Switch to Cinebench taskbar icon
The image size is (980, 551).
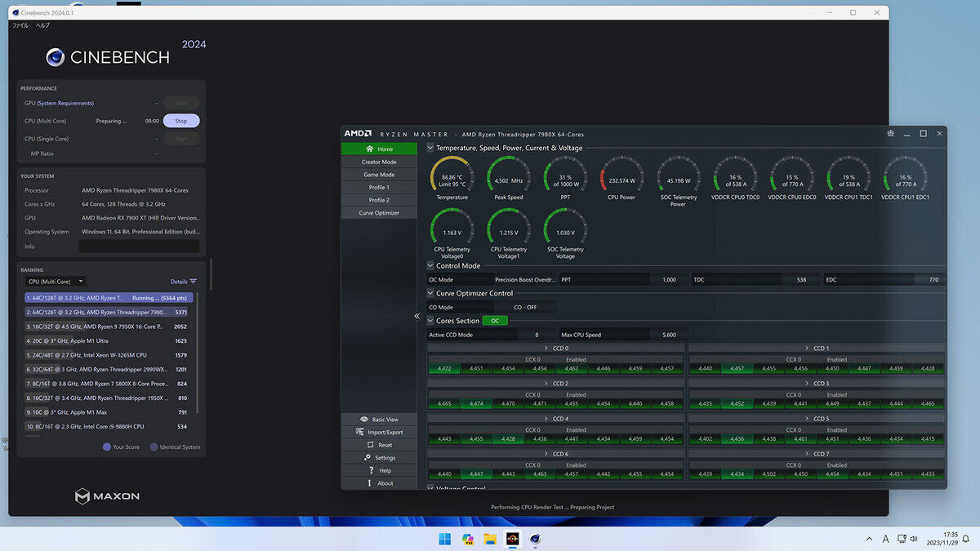click(x=536, y=539)
